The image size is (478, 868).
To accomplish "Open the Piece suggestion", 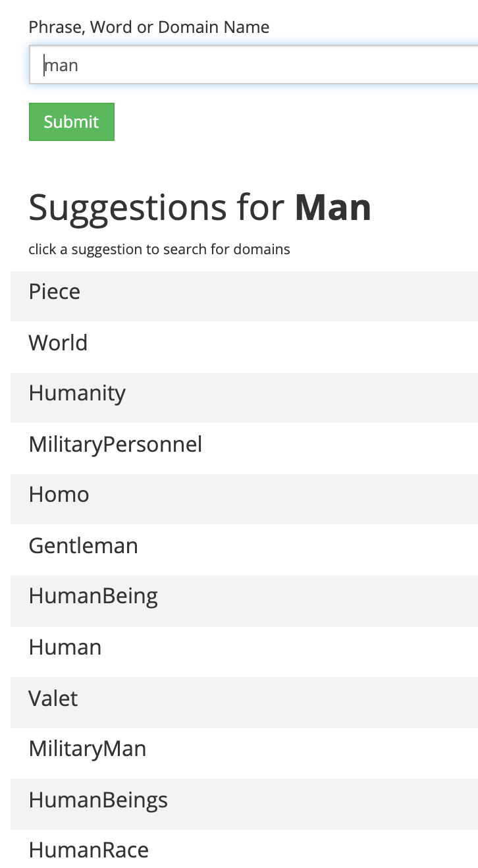I will point(55,292).
